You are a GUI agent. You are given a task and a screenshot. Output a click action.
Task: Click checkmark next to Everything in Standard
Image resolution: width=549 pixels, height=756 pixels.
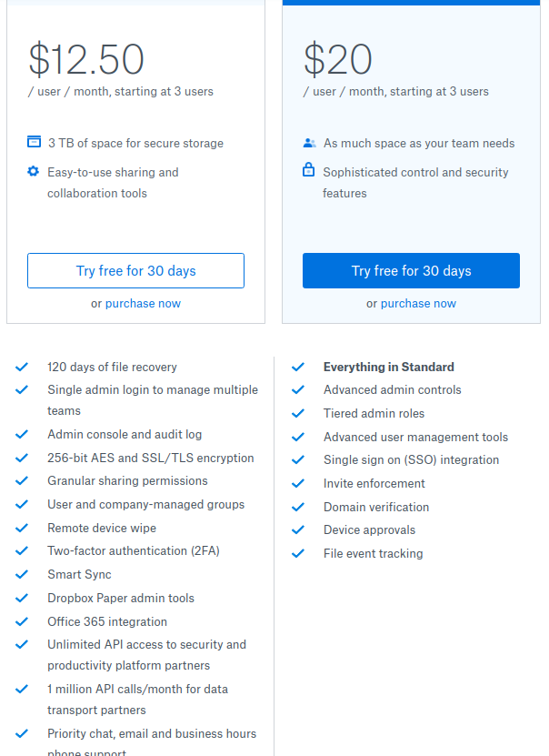[297, 368]
